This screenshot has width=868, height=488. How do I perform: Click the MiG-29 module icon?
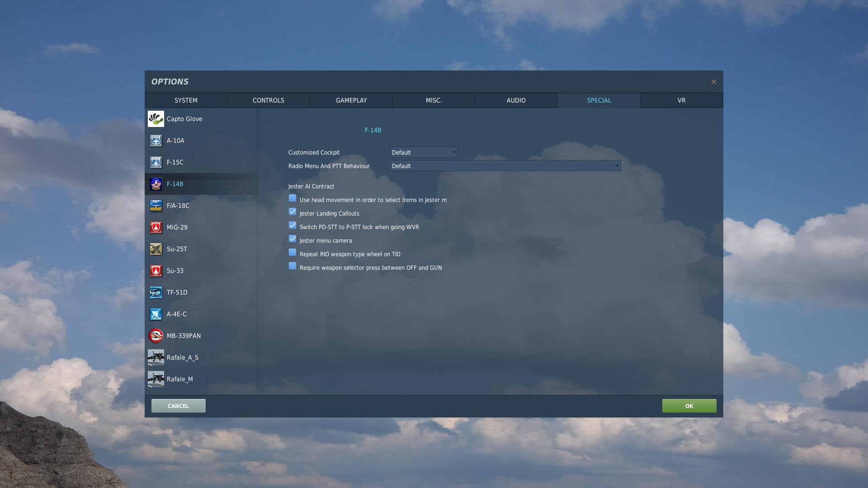tap(156, 227)
